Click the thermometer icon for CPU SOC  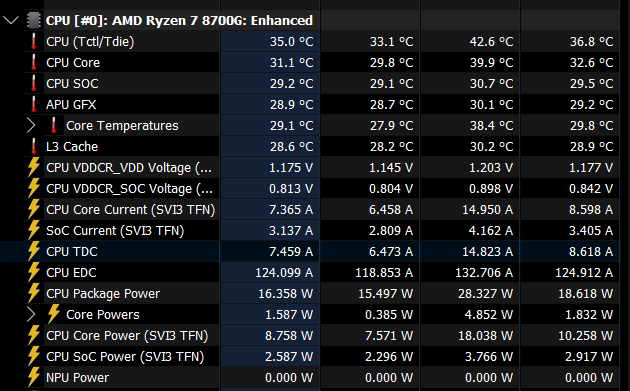pos(34,83)
